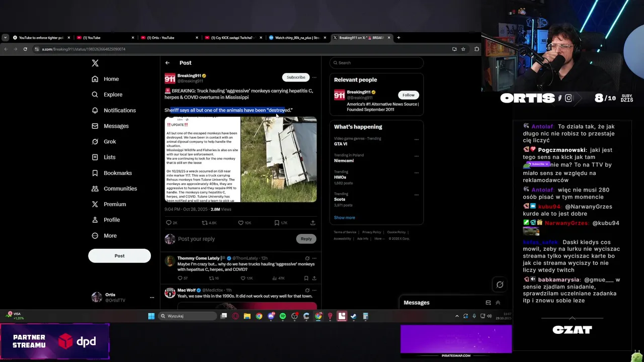
Task: Open Steam from the taskbar
Action: tap(353, 316)
